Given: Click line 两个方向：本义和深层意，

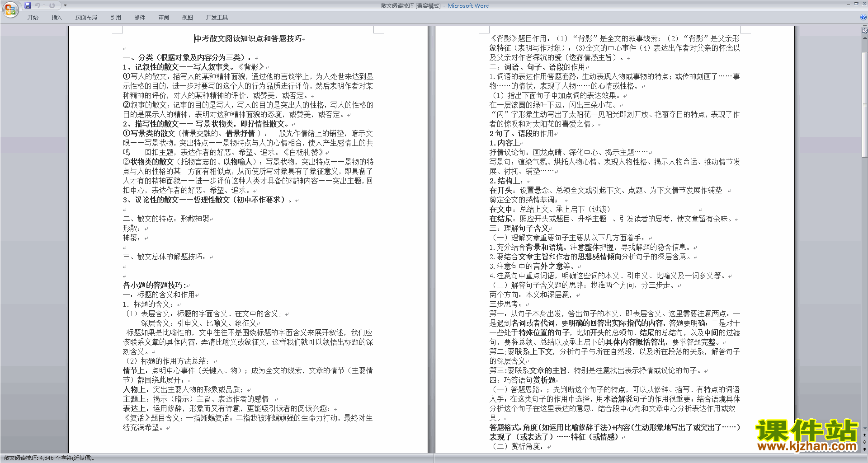Looking at the screenshot, I should 531,295.
